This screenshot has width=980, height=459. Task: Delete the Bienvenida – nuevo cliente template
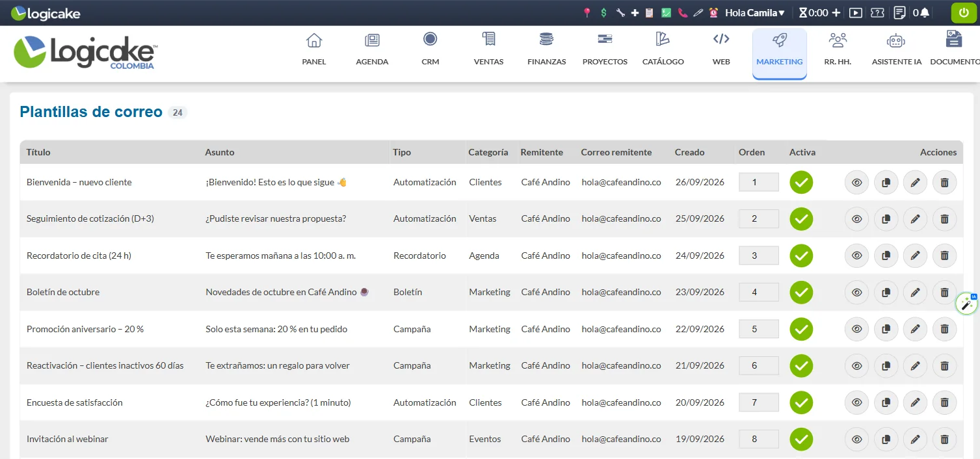[x=944, y=183]
